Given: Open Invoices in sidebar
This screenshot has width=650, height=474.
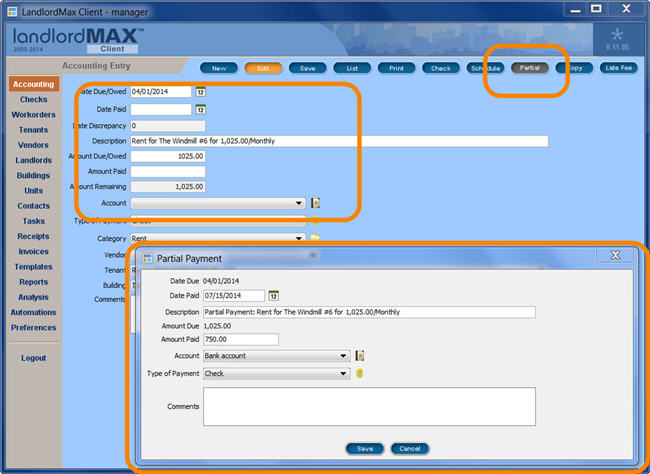Looking at the screenshot, I should coord(34,252).
